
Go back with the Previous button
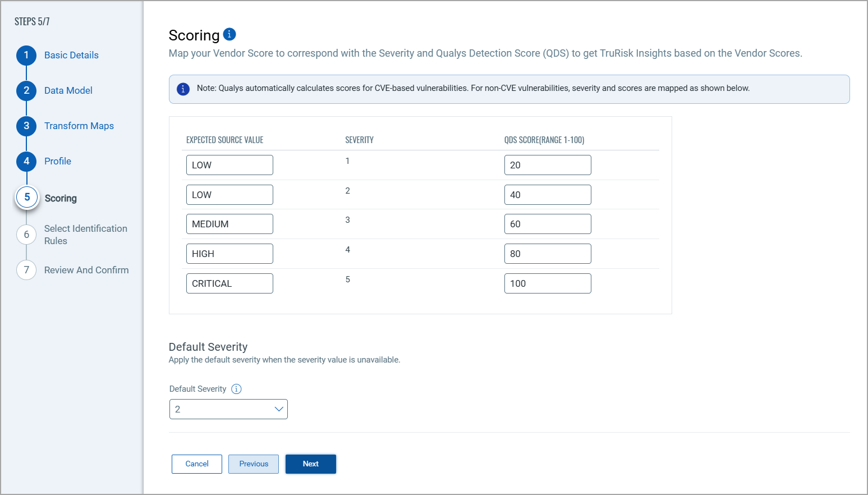pyautogui.click(x=254, y=464)
